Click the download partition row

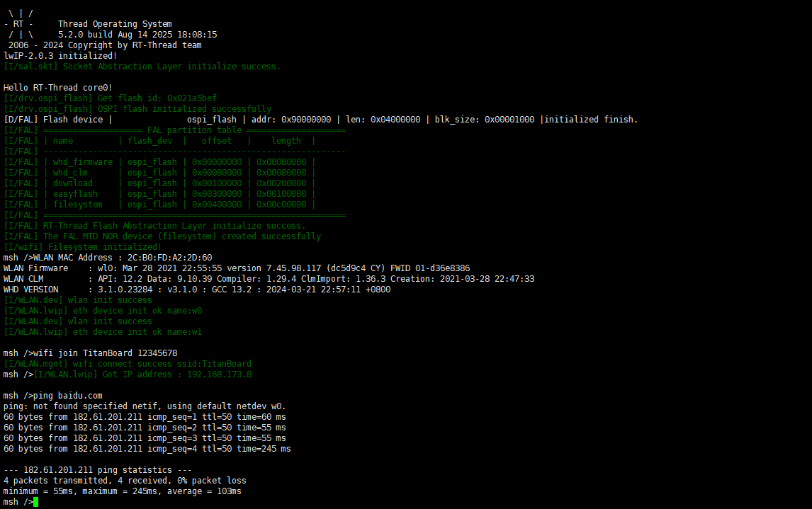[x=159, y=183]
